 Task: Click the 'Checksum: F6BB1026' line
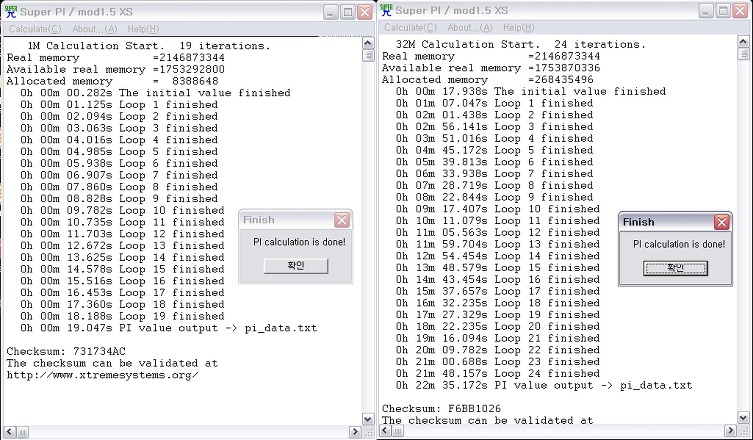point(441,408)
